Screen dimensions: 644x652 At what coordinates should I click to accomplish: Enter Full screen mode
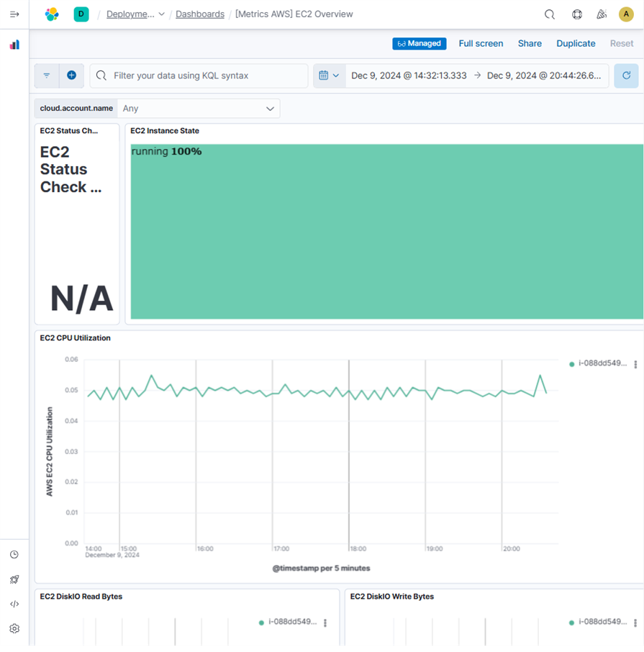tap(481, 44)
